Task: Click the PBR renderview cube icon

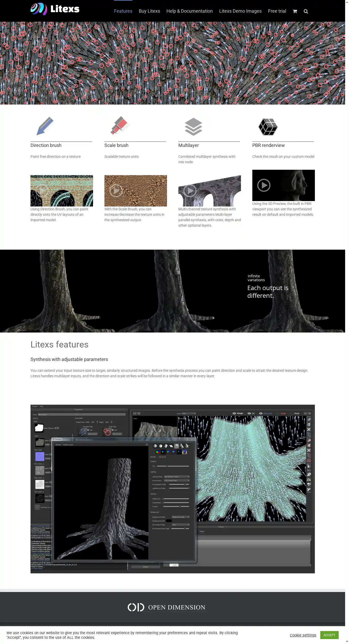Action: pyautogui.click(x=268, y=127)
